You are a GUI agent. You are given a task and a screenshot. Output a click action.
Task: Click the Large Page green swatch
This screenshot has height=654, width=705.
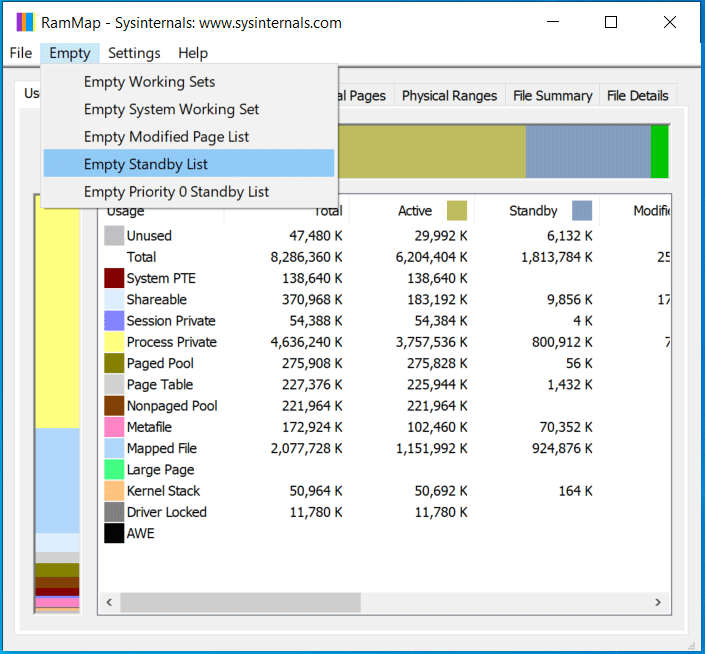pos(114,470)
